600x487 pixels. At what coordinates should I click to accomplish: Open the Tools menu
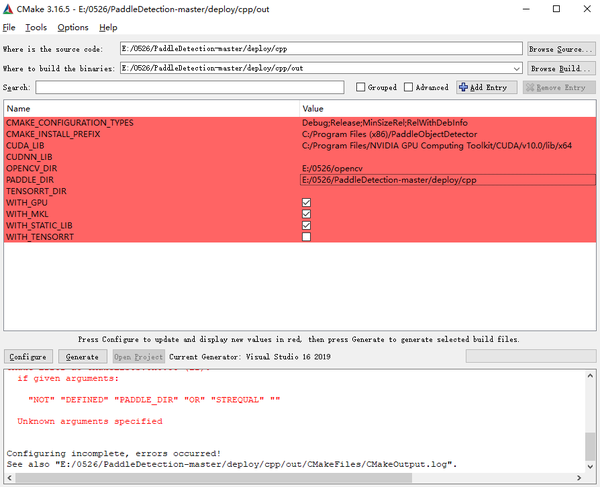36,28
